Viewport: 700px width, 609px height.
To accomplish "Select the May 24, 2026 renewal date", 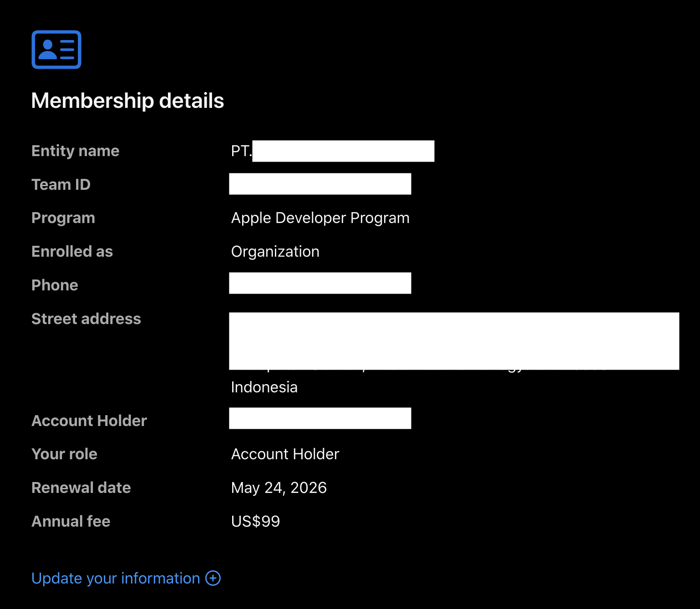I will point(279,487).
